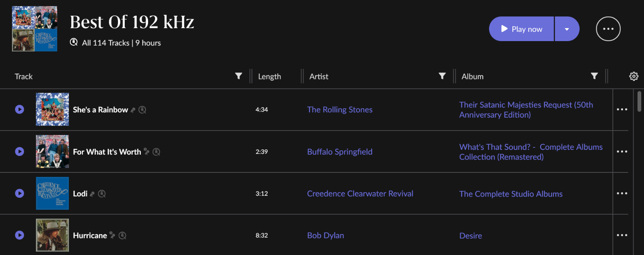Viewport: 644px width, 255px height.
Task: Click the track list vertical scrollbar
Action: [639, 102]
